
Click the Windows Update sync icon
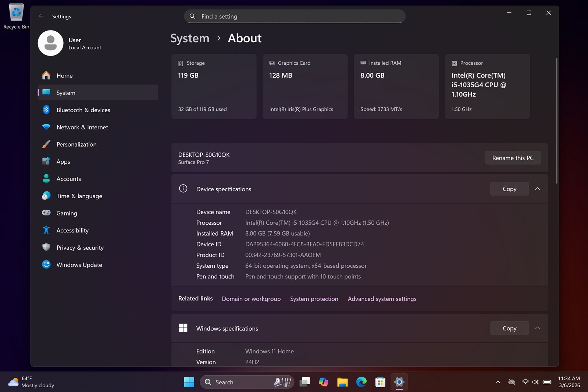click(46, 264)
